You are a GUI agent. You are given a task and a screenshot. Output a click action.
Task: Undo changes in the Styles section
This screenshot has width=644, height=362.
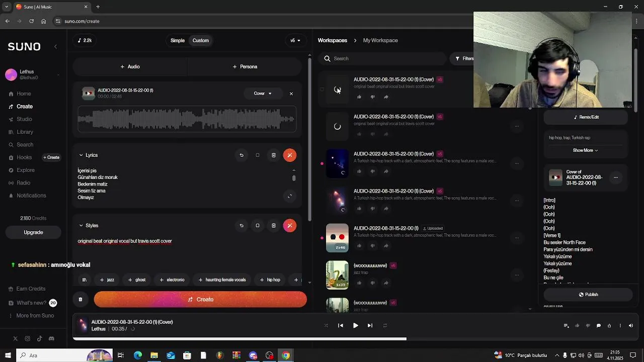pyautogui.click(x=242, y=226)
